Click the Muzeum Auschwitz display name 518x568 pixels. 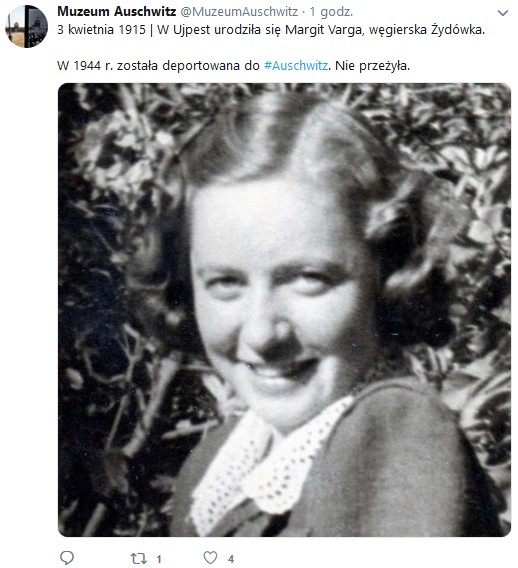(116, 12)
